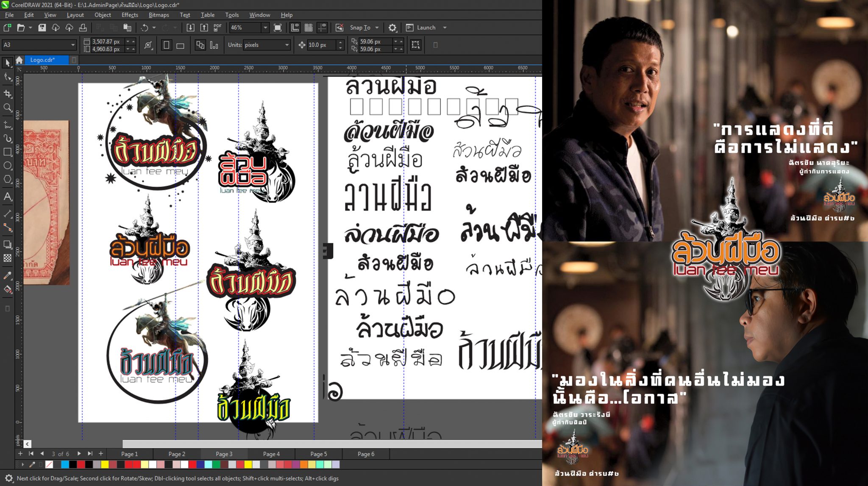Screen dimensions: 868x486
Task: Toggle Snap off button
Action: tap(339, 28)
